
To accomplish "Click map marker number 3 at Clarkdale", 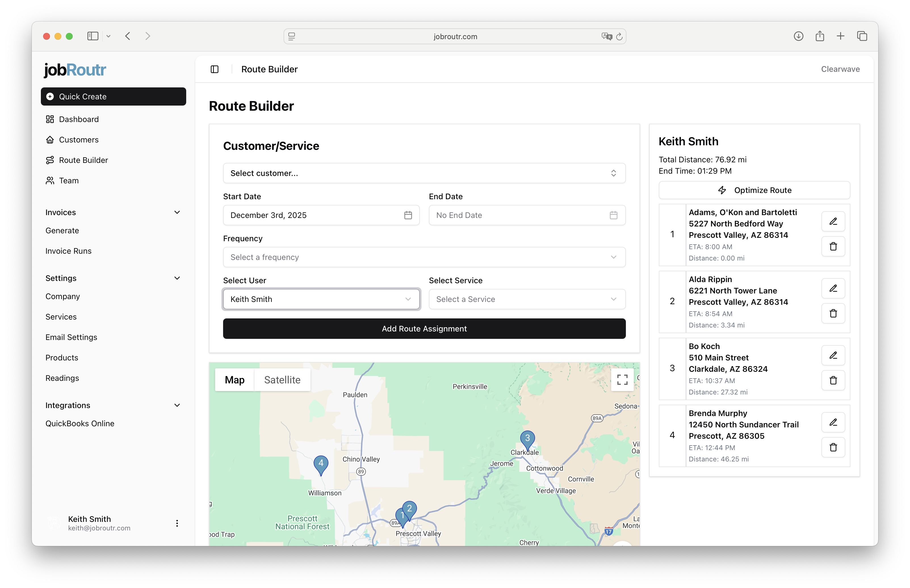I will pyautogui.click(x=527, y=440).
